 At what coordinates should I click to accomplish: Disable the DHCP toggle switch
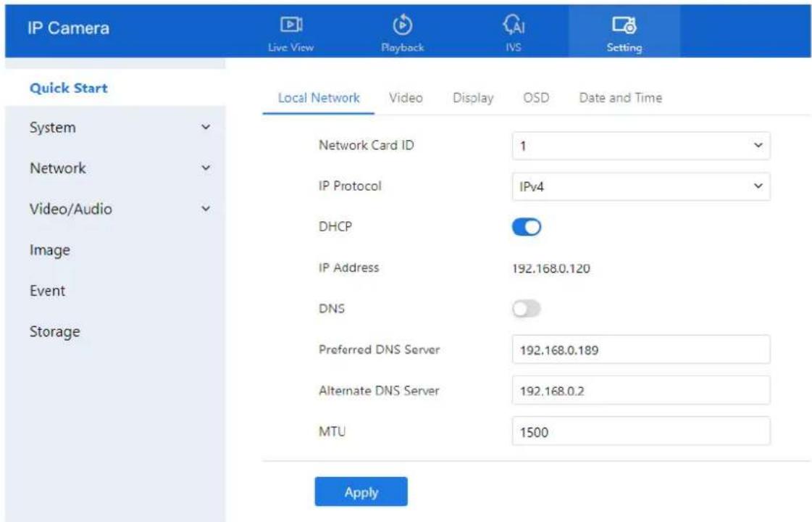(527, 227)
